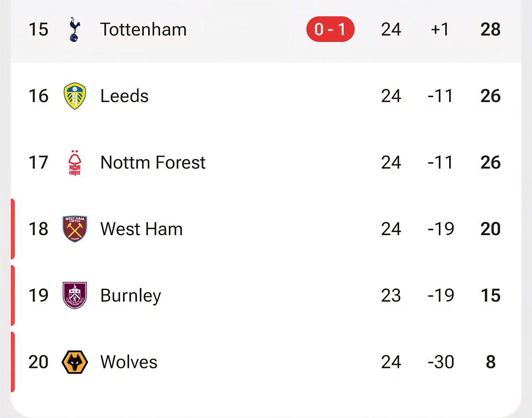532x418 pixels.
Task: Click the red relegation marker beside Wolves
Action: [13, 362]
